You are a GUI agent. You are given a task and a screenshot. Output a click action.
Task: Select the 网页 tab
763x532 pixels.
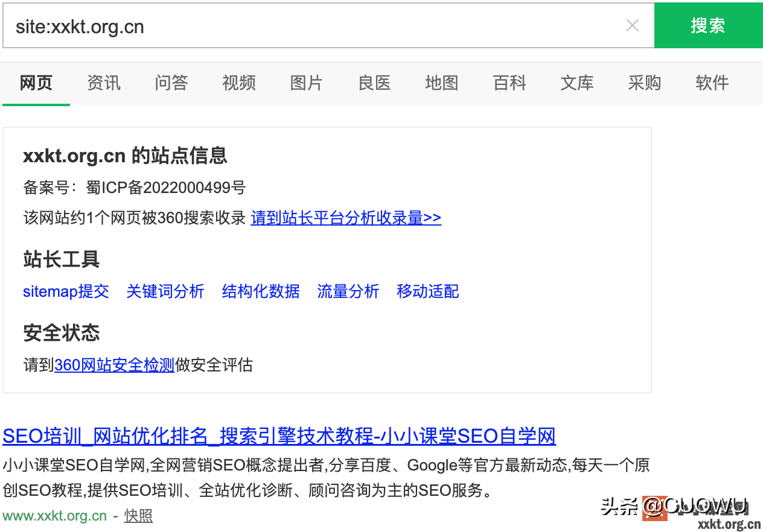click(x=36, y=83)
